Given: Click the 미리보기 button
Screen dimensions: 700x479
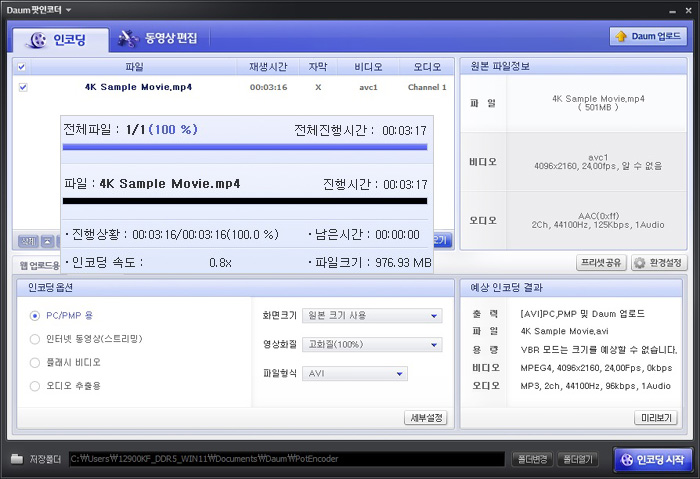Looking at the screenshot, I should 656,418.
